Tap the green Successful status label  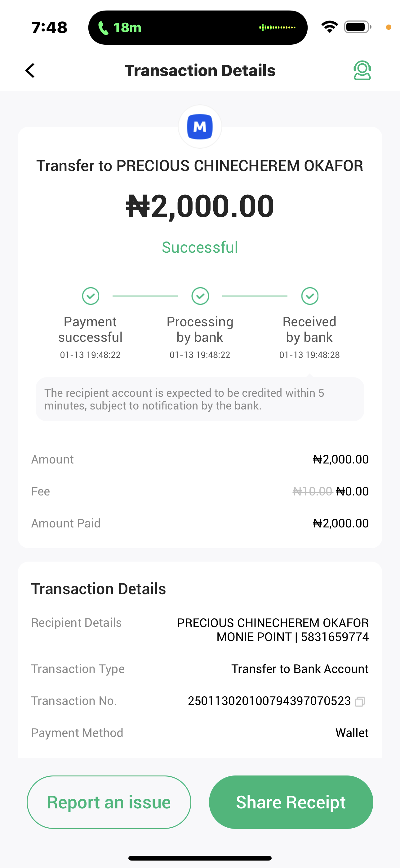pos(200,247)
